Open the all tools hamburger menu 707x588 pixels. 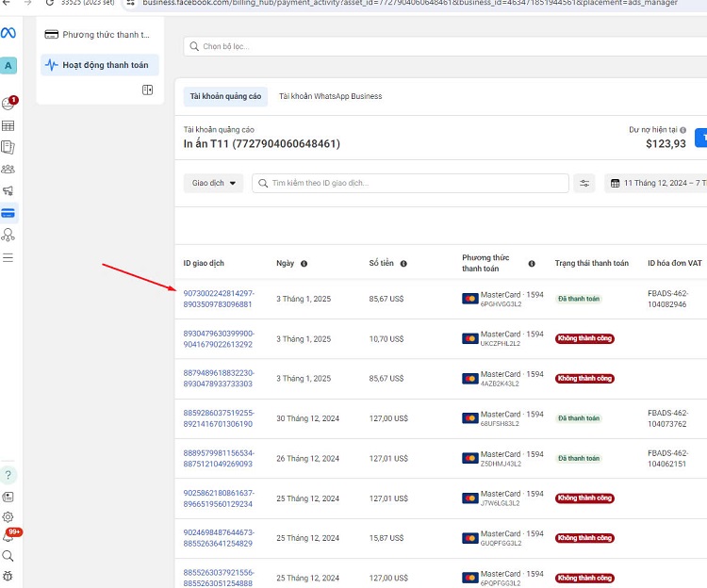pos(8,257)
